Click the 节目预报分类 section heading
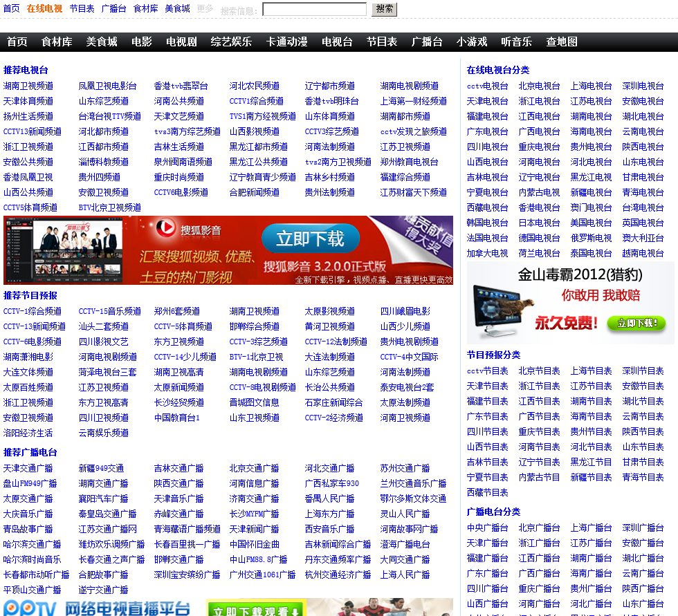This screenshot has width=678, height=616. pyautogui.click(x=493, y=355)
